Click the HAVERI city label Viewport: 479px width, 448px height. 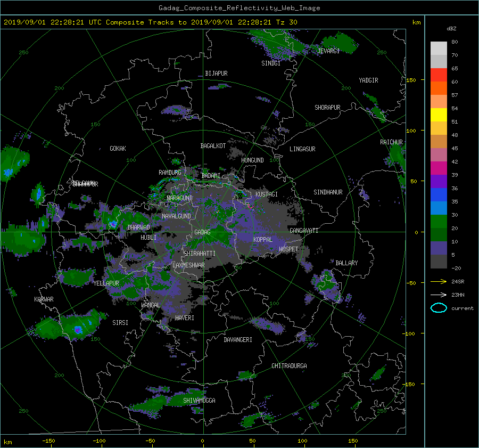tap(185, 318)
